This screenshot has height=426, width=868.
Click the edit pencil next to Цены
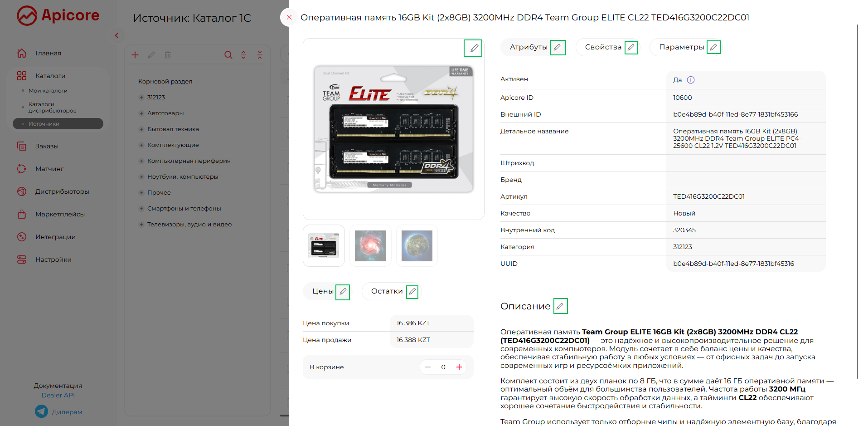pos(343,291)
